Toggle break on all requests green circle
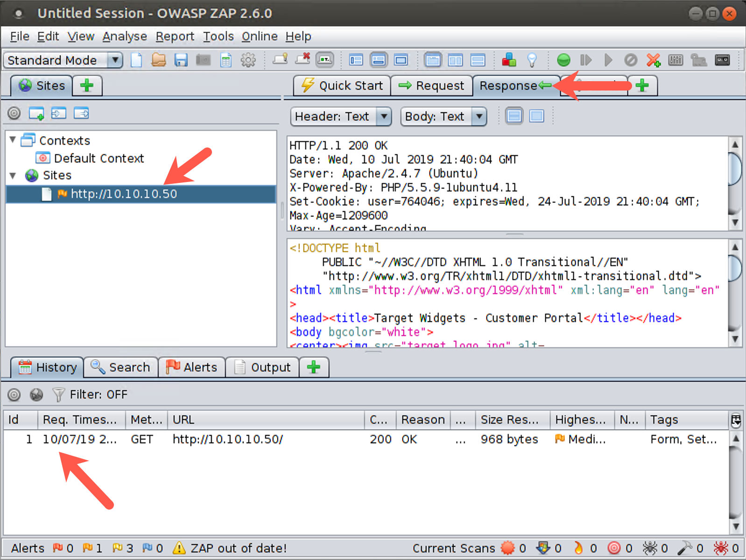This screenshot has width=746, height=560. pyautogui.click(x=563, y=60)
